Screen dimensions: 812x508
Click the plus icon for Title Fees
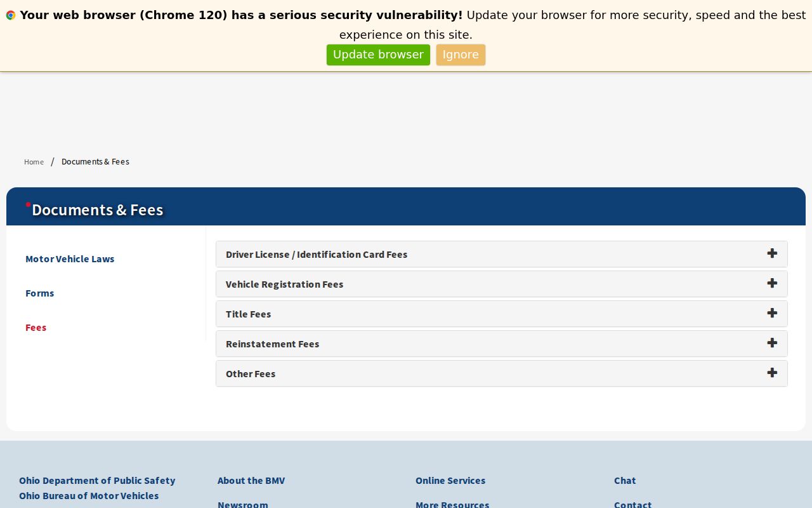coord(772,313)
